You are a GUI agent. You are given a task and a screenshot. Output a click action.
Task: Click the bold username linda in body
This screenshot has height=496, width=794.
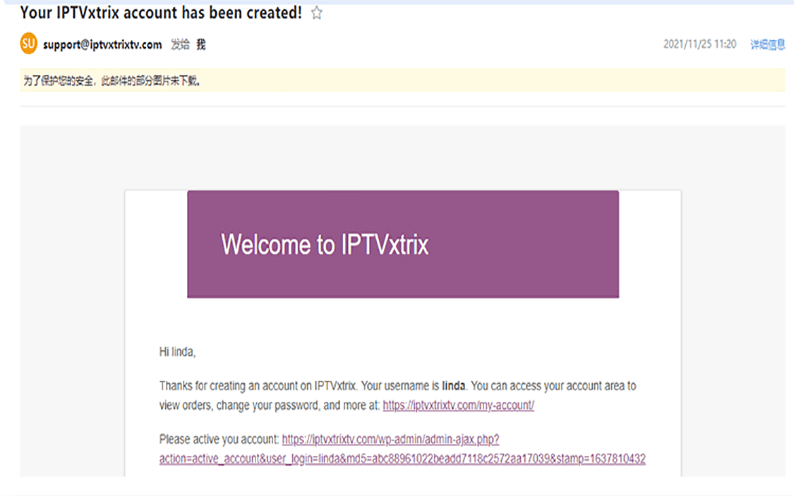(x=453, y=386)
